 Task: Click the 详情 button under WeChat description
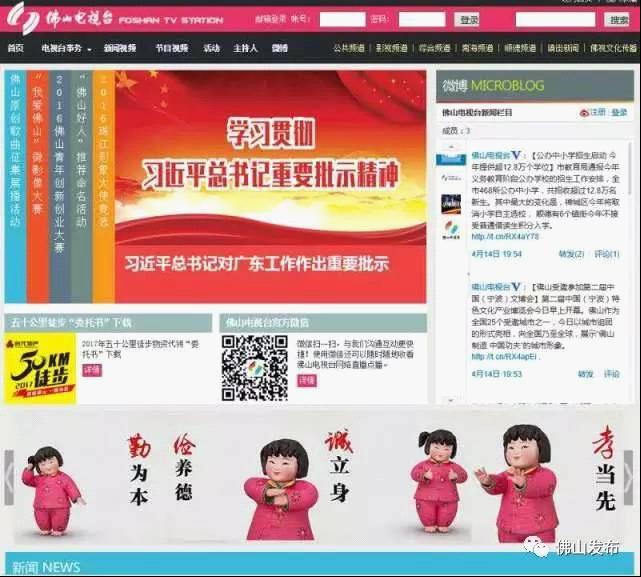[307, 381]
